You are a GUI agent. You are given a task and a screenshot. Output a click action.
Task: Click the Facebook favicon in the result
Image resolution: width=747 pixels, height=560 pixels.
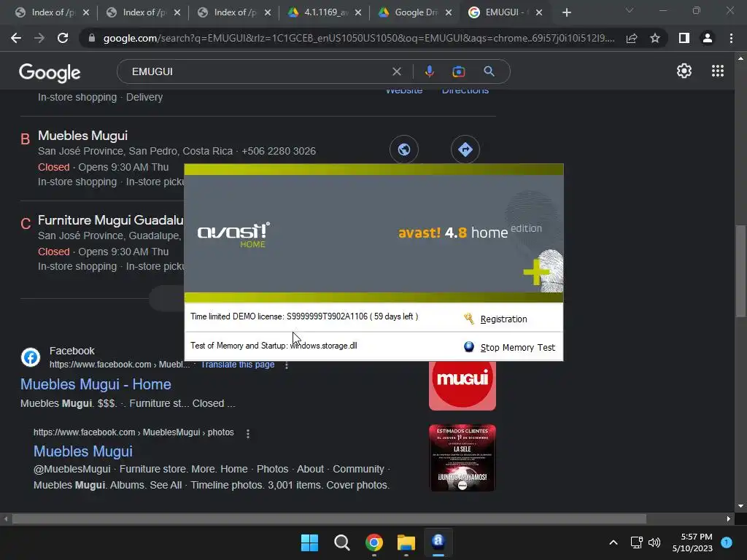click(31, 357)
